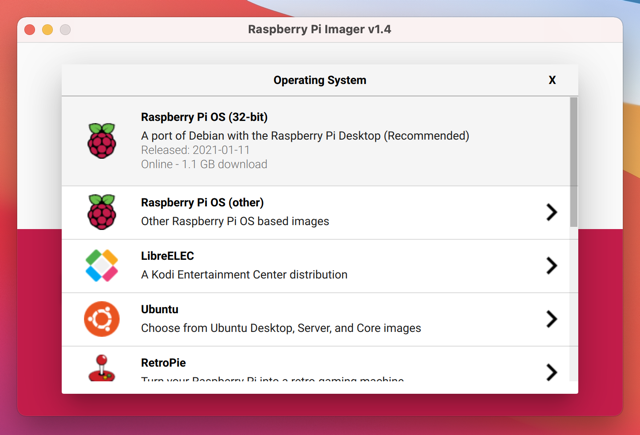Select the Raspberry Pi OS (32-bit) raspberry icon

(102, 141)
